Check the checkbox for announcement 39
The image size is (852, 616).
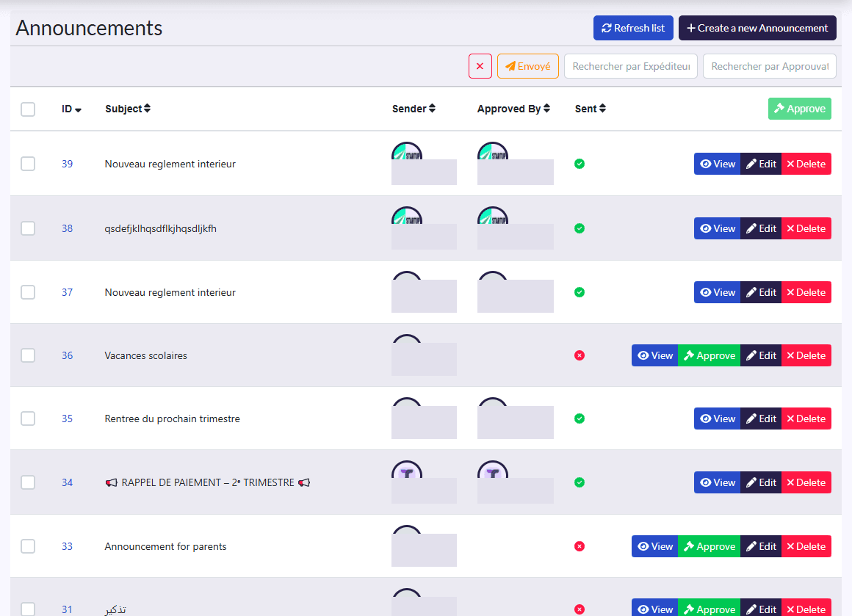[28, 164]
